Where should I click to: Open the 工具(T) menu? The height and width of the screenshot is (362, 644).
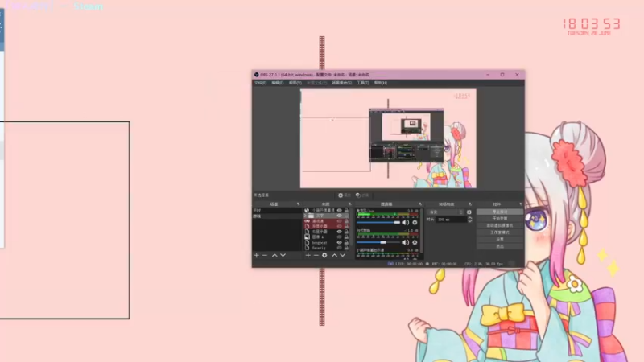[363, 83]
